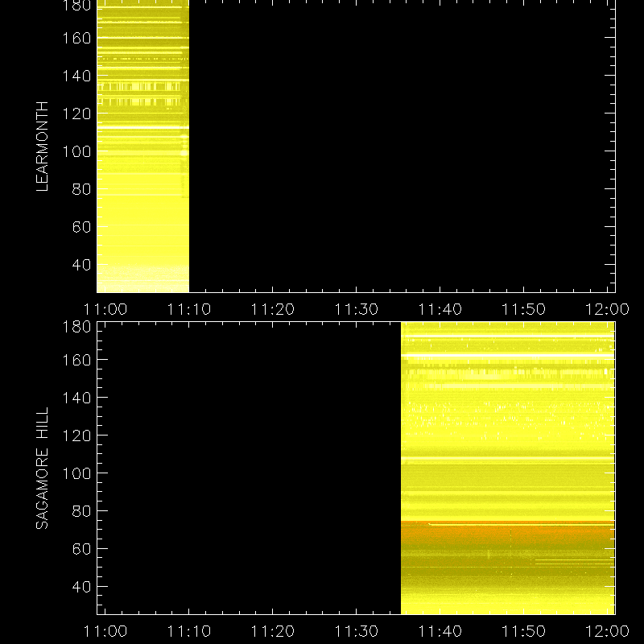The height and width of the screenshot is (644, 644).
Task: Click 11:40 time label under Sagamore Hill plot
Action: (x=440, y=631)
